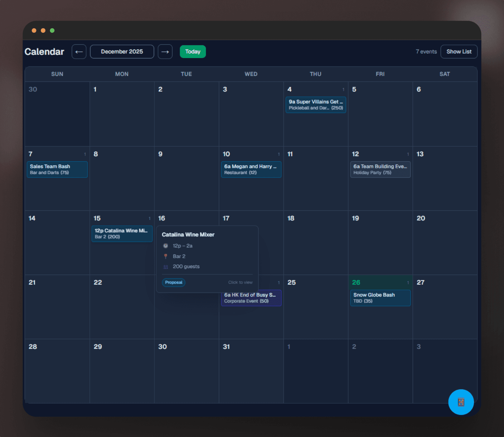
Task: Open the Snow Globe Bash event
Action: pos(380,298)
